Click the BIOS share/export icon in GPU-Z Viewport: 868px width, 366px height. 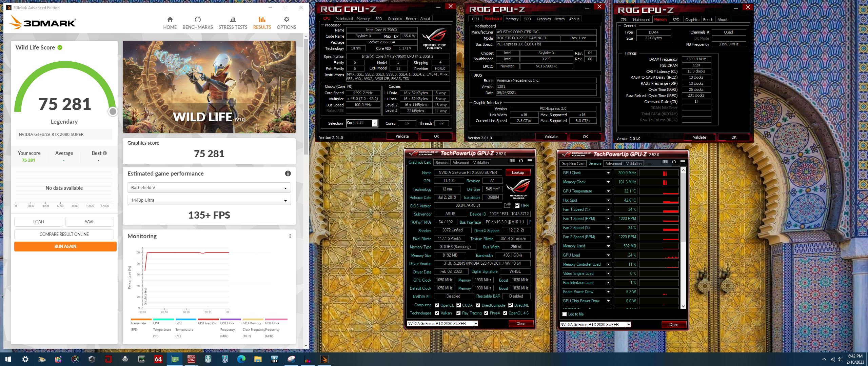[507, 205]
